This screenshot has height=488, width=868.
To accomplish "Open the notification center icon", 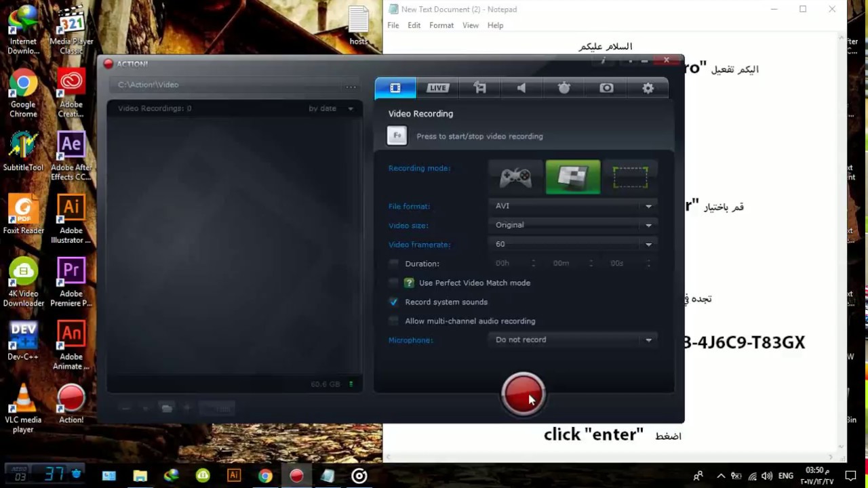I will (x=850, y=476).
